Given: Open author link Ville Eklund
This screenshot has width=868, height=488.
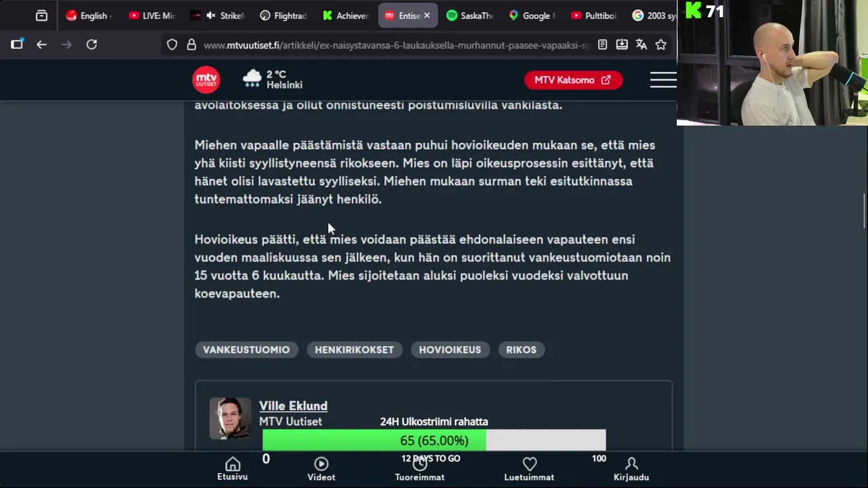Looking at the screenshot, I should pyautogui.click(x=293, y=406).
